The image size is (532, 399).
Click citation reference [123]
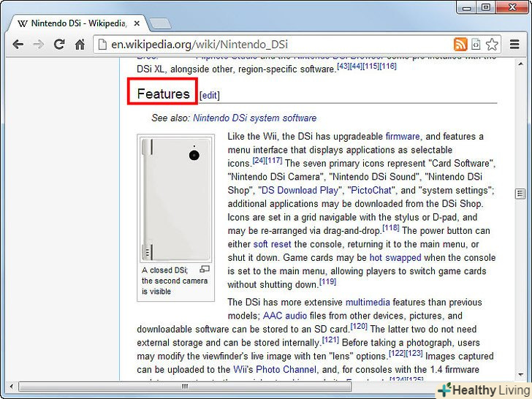[414, 353]
